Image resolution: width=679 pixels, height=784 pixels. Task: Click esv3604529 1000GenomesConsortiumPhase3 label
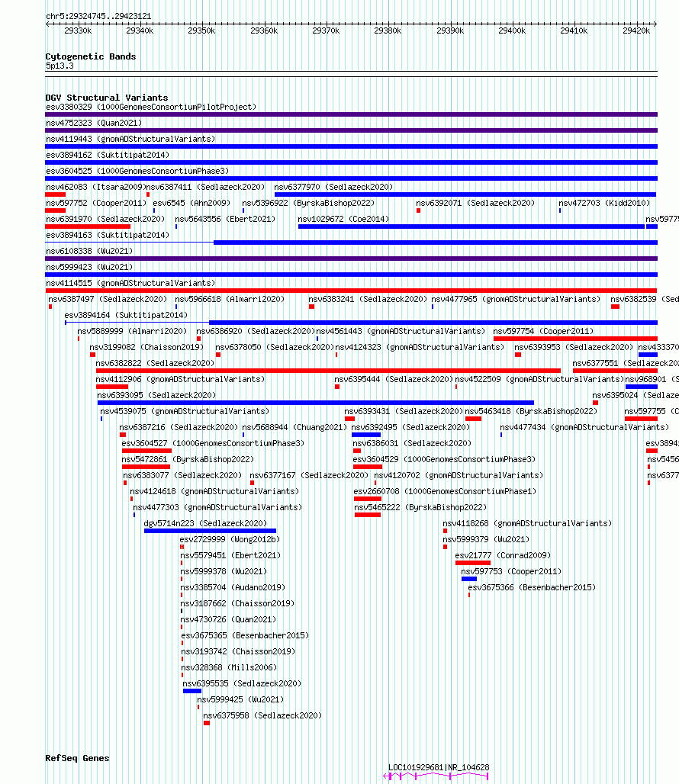(x=444, y=459)
